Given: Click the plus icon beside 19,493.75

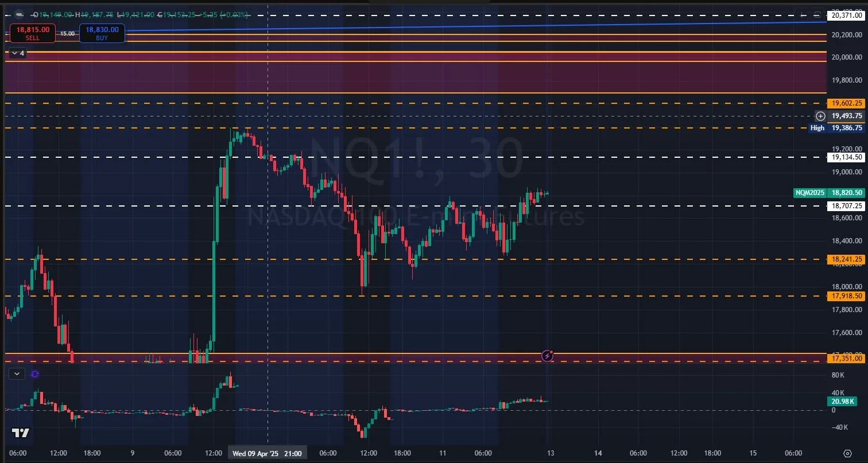Looking at the screenshot, I should point(820,116).
